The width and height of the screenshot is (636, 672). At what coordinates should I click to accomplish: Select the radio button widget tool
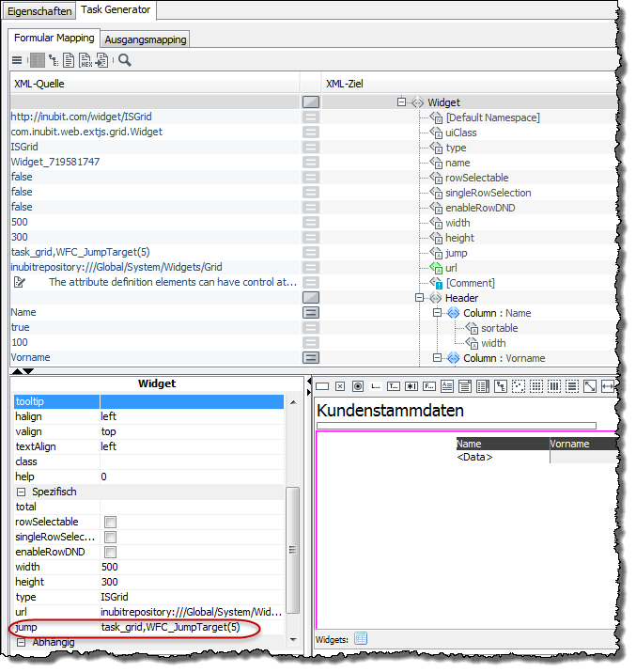coord(357,386)
